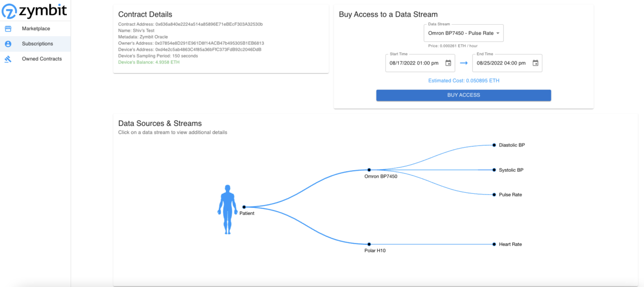Click the End Time date field

pos(507,63)
